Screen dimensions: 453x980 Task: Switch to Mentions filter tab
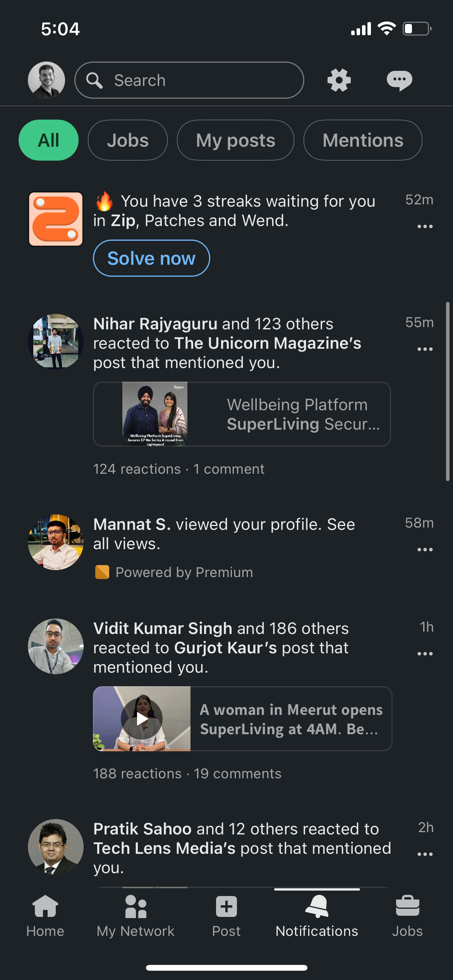(363, 140)
